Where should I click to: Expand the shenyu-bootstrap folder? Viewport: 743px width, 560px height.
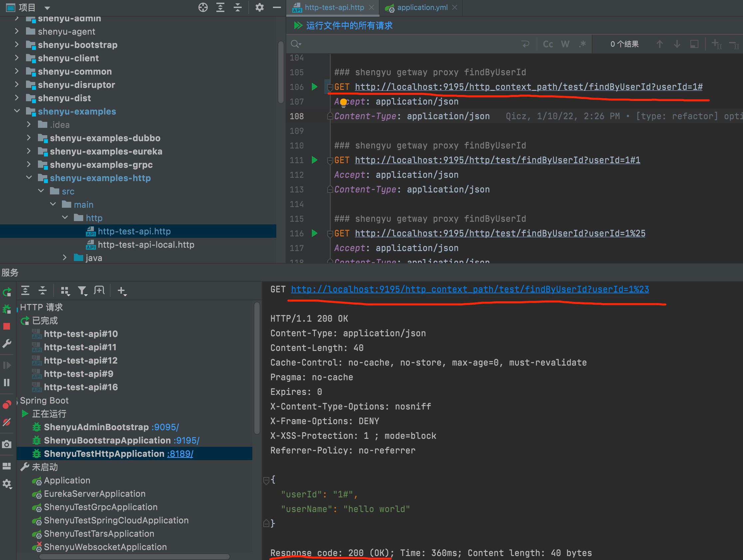[17, 45]
